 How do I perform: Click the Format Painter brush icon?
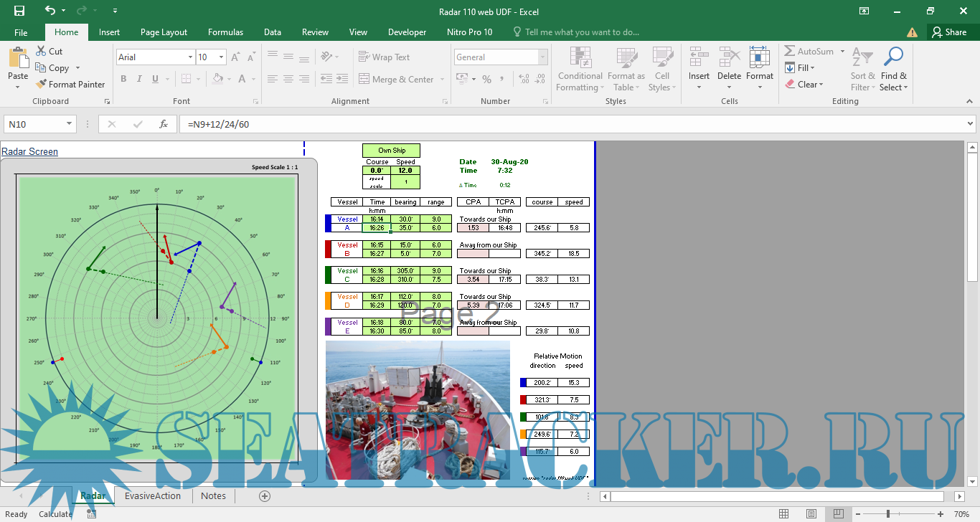pos(41,84)
